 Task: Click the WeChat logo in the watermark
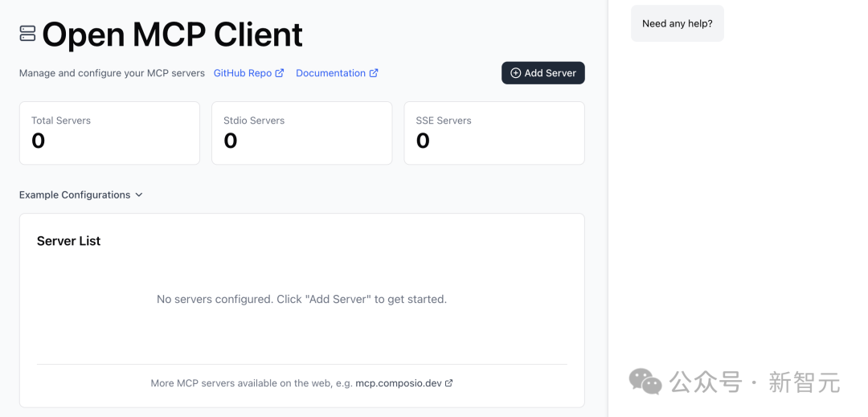(645, 382)
